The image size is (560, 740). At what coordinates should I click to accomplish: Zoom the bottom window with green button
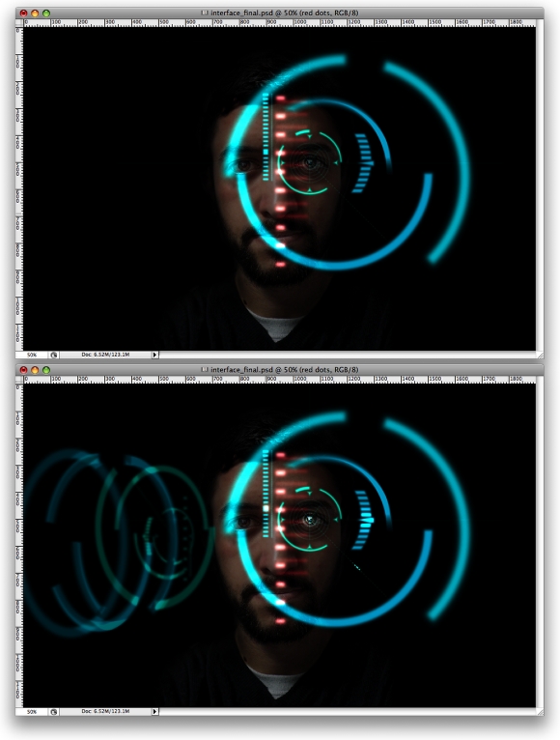46,370
